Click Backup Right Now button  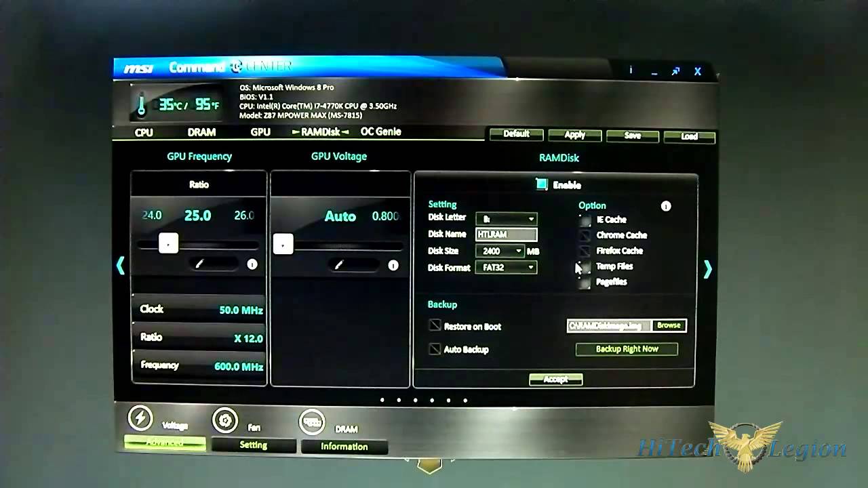pyautogui.click(x=627, y=349)
